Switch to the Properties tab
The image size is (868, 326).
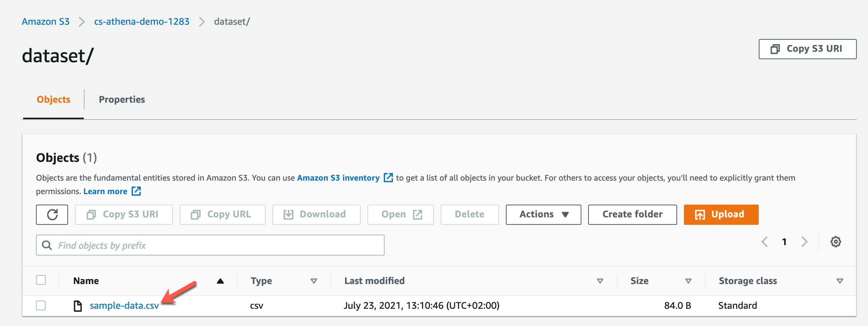click(122, 100)
